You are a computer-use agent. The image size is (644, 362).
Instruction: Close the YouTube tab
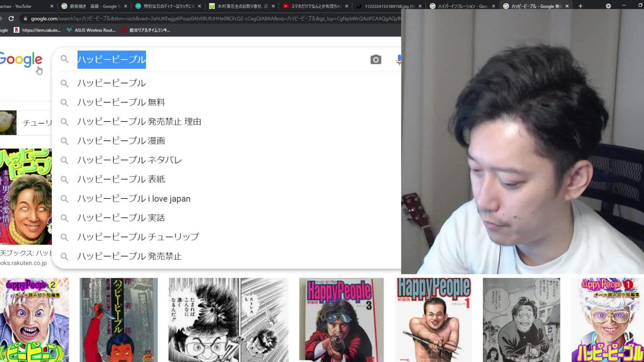(x=52, y=6)
